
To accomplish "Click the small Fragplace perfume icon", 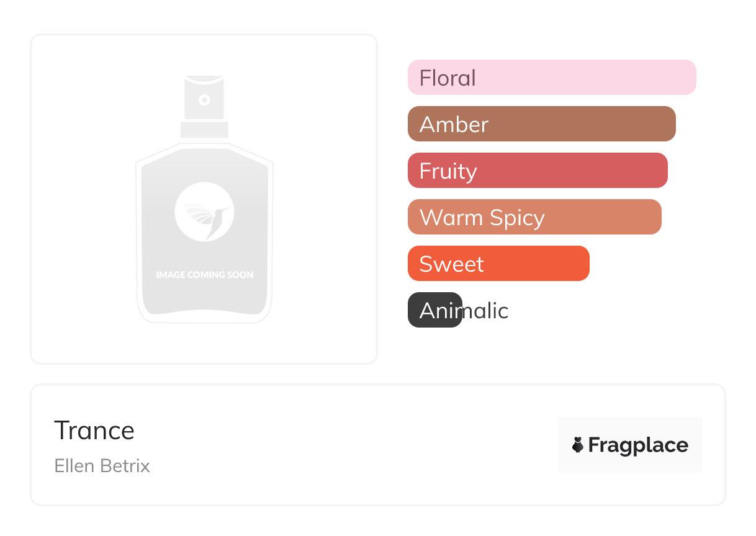I will point(578,445).
